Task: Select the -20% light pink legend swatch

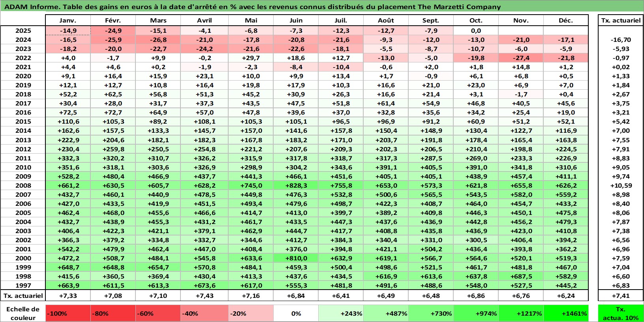Action: click(x=251, y=313)
